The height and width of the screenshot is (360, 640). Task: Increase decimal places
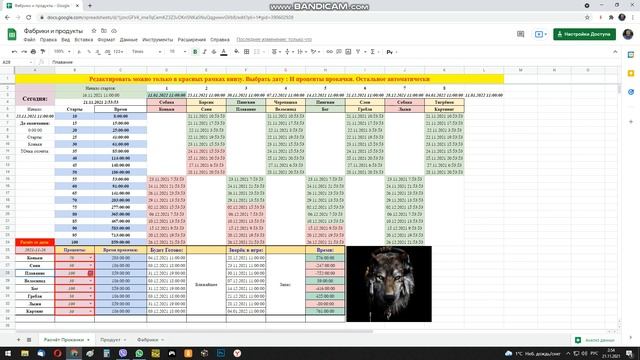pyautogui.click(x=107, y=52)
